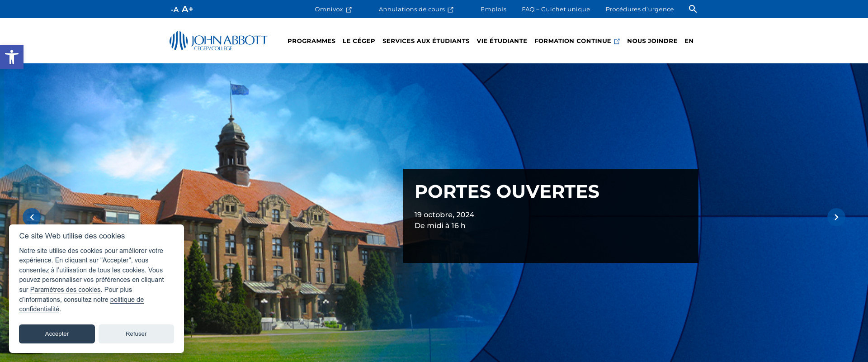This screenshot has width=868, height=362.
Task: Open Annulations de cours link
Action: [x=415, y=9]
